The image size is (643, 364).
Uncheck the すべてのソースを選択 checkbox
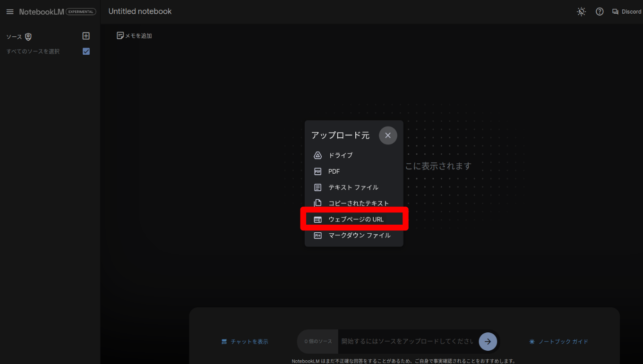86,51
